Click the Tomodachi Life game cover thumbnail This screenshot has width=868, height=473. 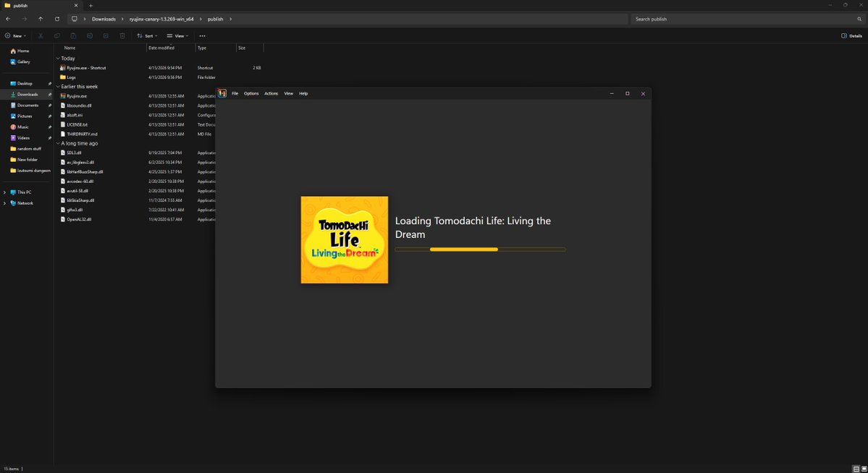[x=345, y=239]
